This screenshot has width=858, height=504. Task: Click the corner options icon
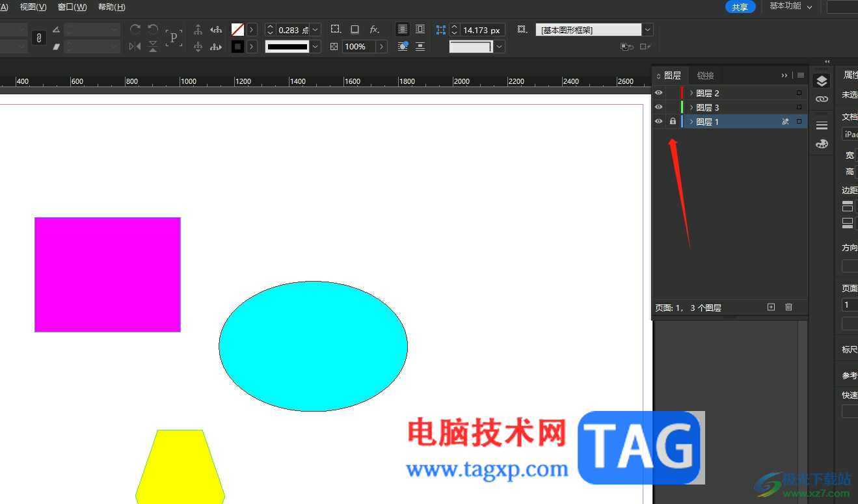click(x=441, y=30)
